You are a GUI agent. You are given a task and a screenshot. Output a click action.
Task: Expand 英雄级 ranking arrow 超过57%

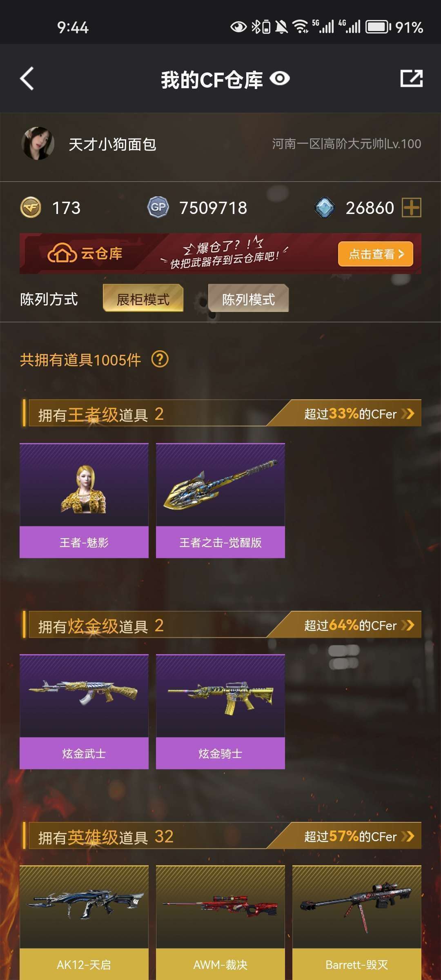(x=408, y=836)
